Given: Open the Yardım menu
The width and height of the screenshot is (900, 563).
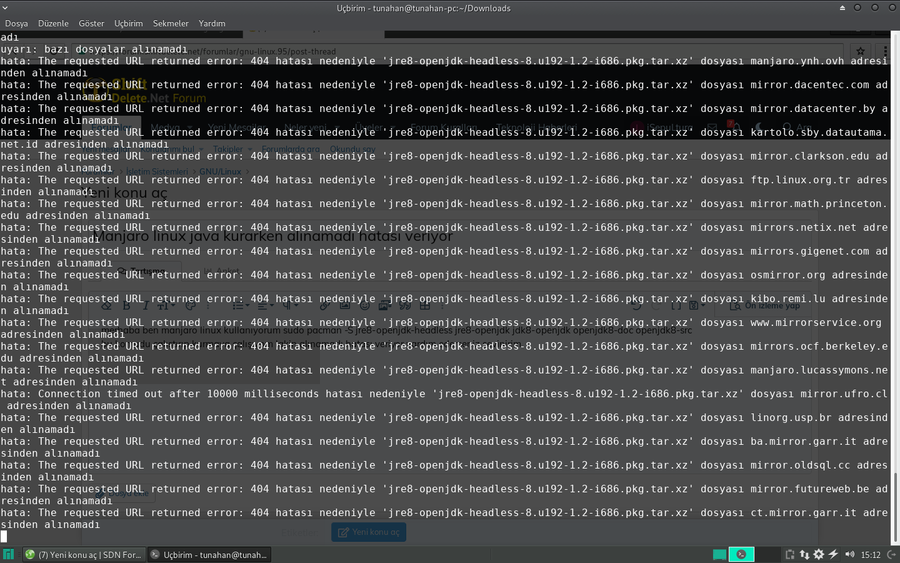Looking at the screenshot, I should pyautogui.click(x=212, y=24).
